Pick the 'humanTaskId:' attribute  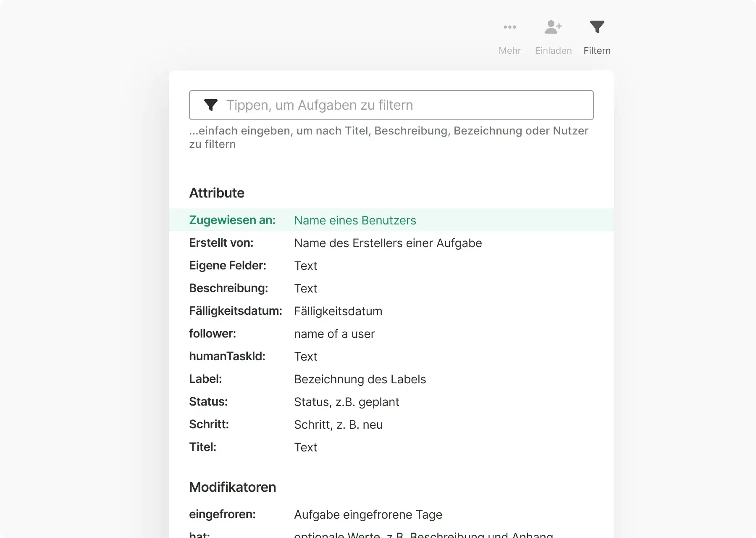(x=227, y=356)
